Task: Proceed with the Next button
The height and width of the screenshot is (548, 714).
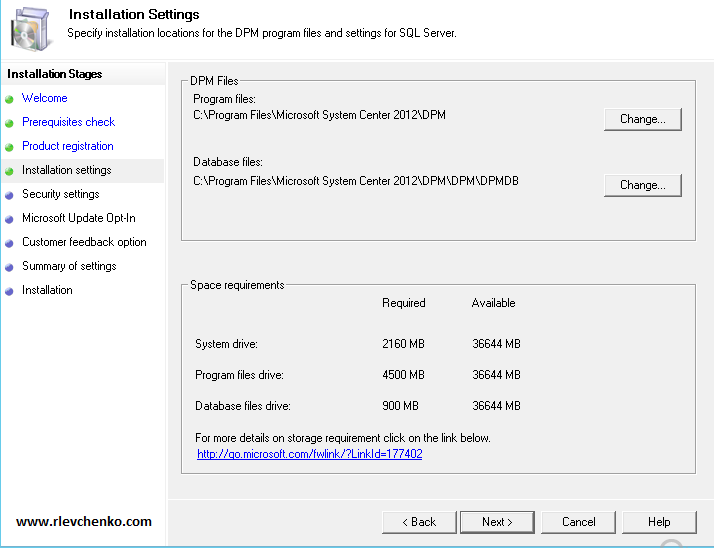Action: tap(497, 522)
